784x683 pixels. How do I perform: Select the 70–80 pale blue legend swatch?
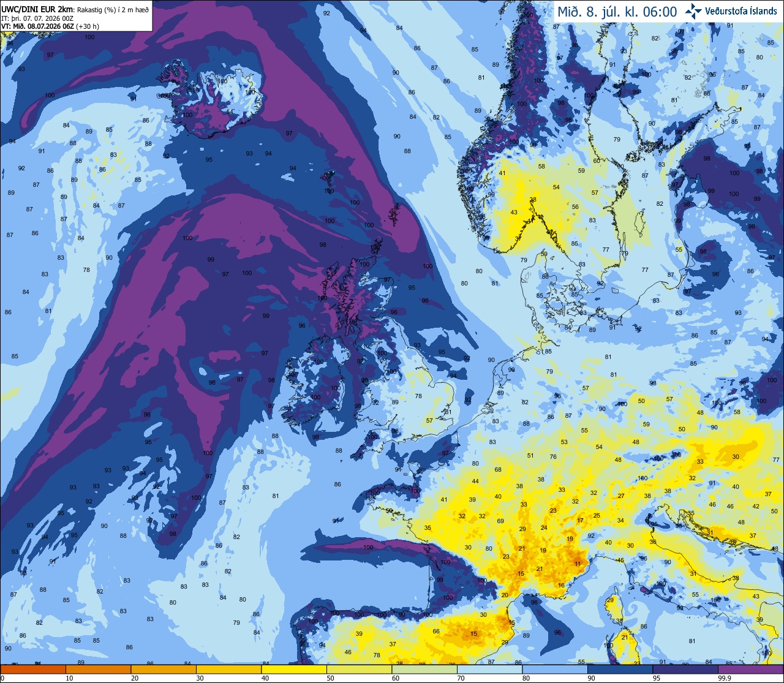click(490, 670)
